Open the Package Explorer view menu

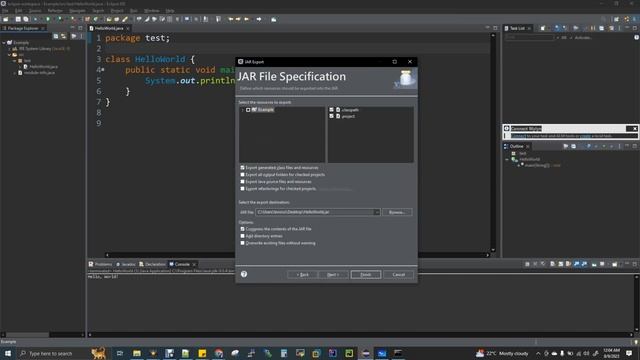point(81,36)
